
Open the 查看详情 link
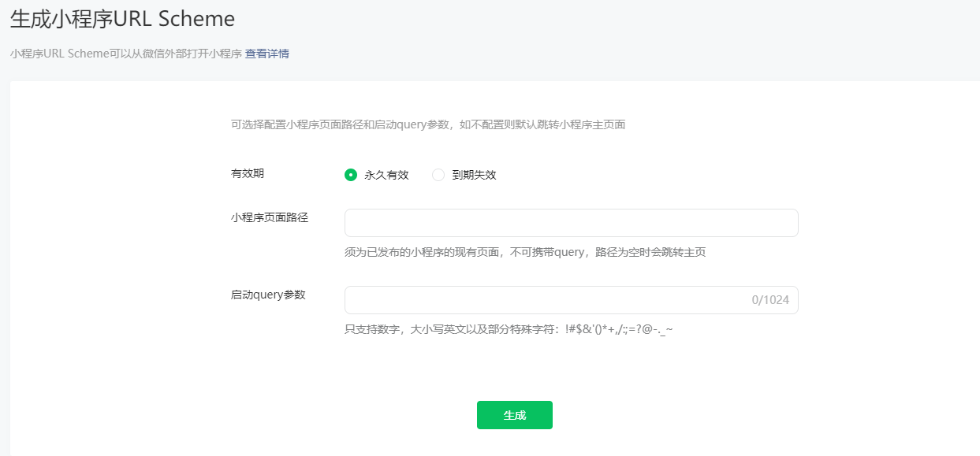[267, 54]
